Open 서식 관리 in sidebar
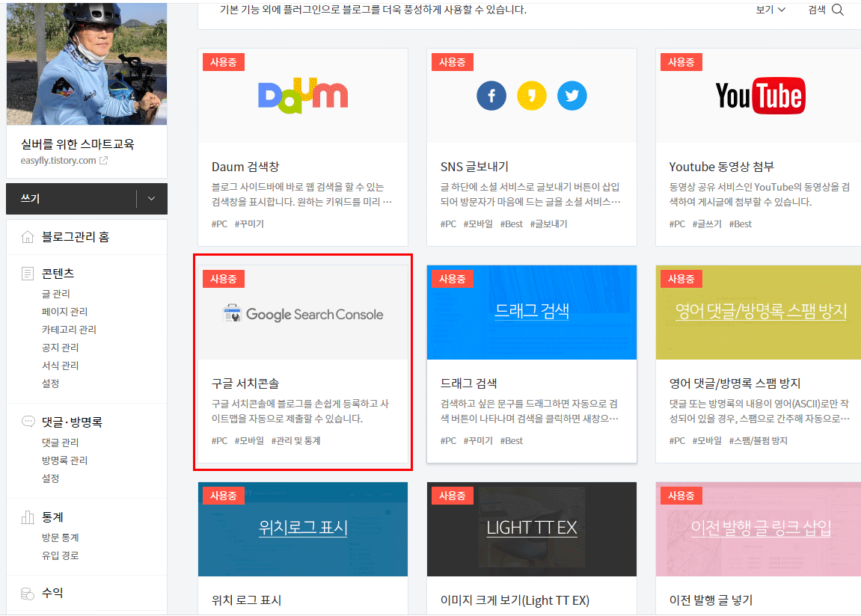861x616 pixels. pyautogui.click(x=61, y=366)
